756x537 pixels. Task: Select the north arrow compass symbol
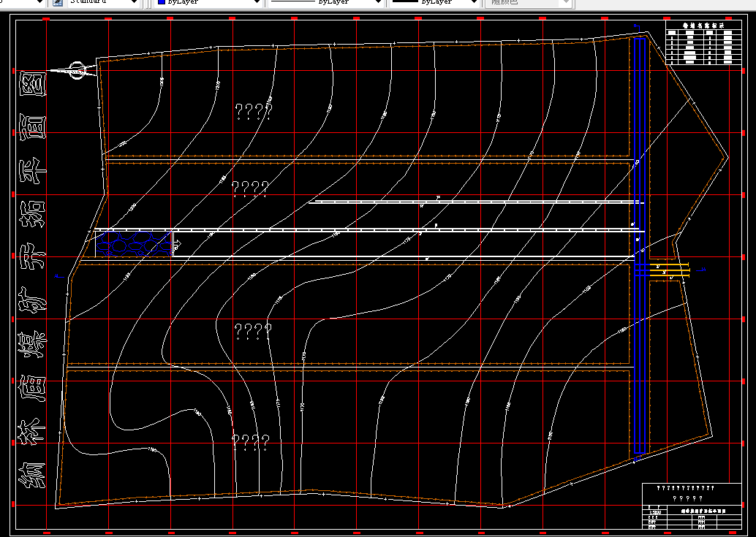(x=78, y=71)
